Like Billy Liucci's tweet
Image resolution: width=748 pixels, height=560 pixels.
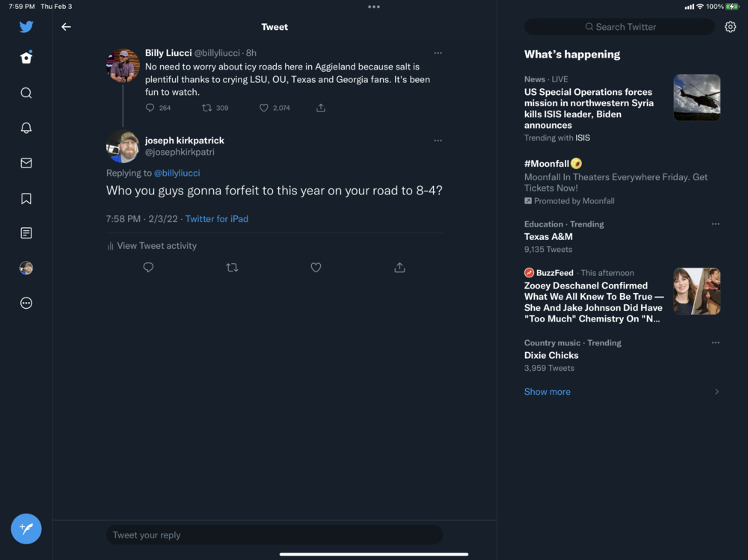(x=264, y=108)
